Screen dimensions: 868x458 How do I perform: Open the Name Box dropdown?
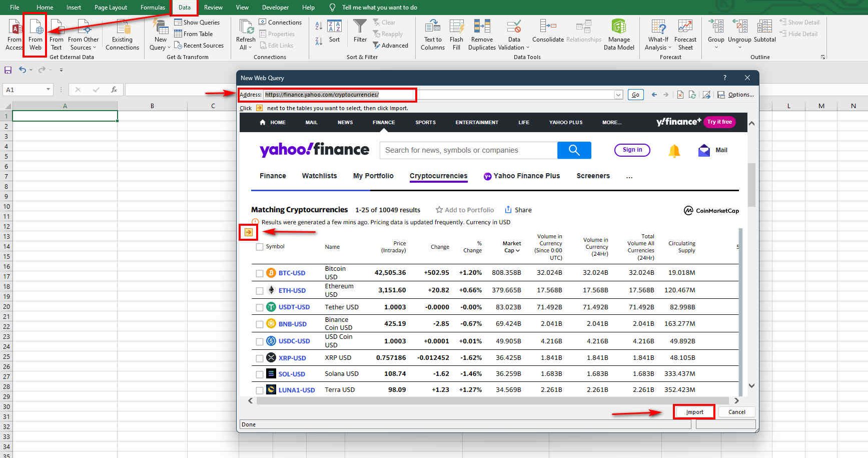point(48,90)
